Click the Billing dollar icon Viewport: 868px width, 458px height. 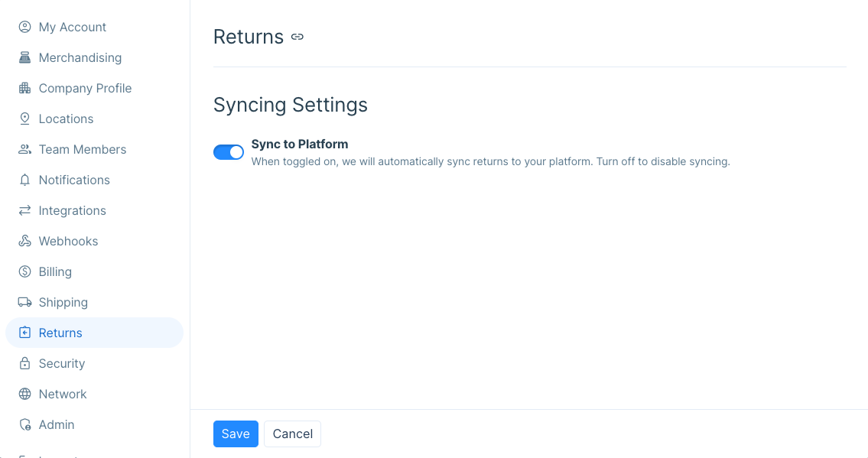(x=24, y=271)
